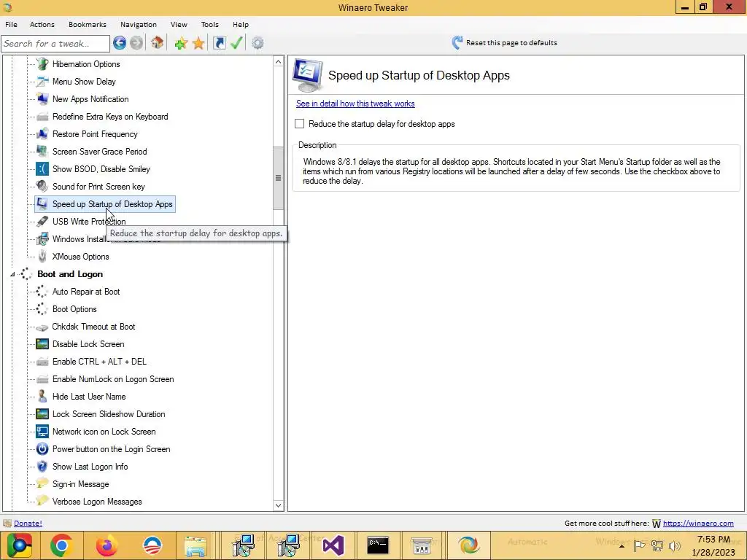Select Verbose Logon Messages item
Screen dimensions: 747x560
tap(97, 502)
